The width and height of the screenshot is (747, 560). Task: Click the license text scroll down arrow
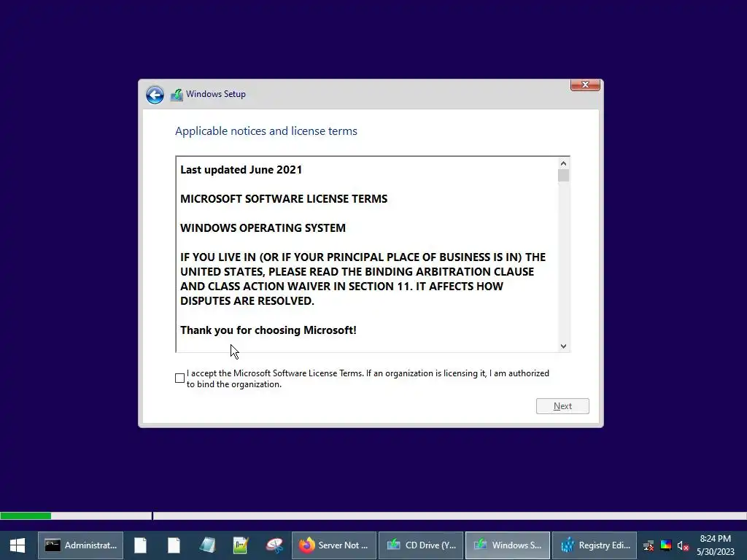(564, 346)
